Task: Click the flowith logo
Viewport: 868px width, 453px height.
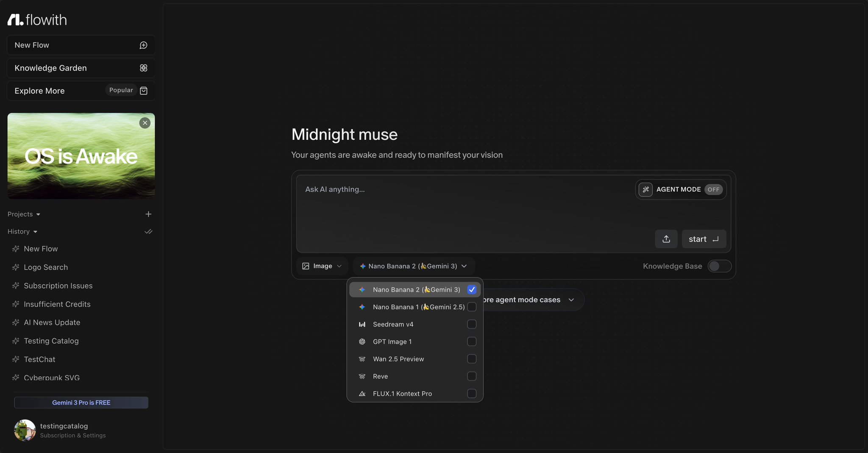Action: coord(37,19)
